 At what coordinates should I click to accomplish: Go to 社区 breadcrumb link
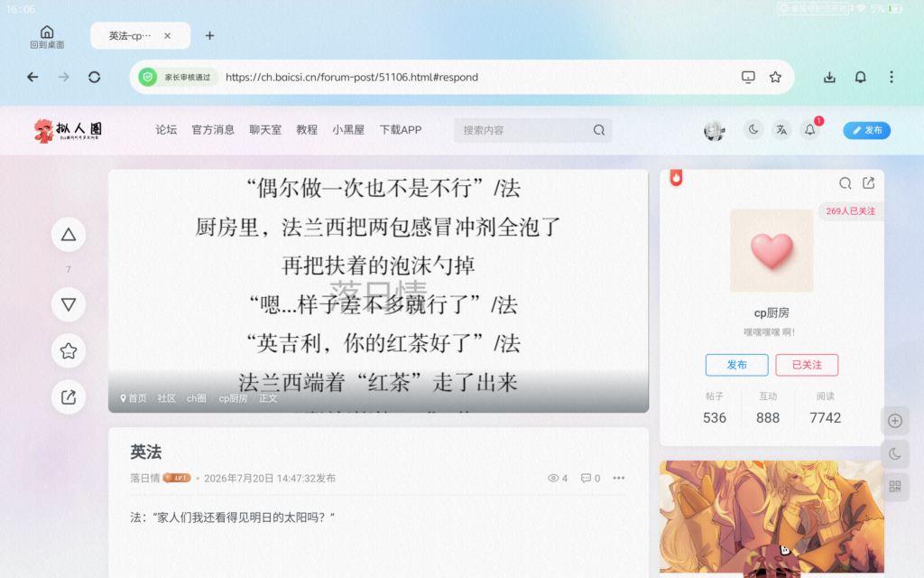point(167,398)
